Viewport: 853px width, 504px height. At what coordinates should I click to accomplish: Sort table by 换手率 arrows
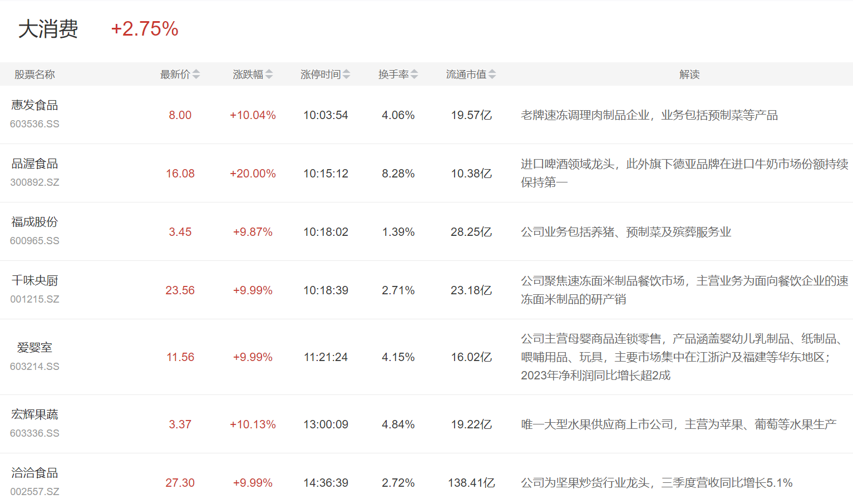(414, 75)
